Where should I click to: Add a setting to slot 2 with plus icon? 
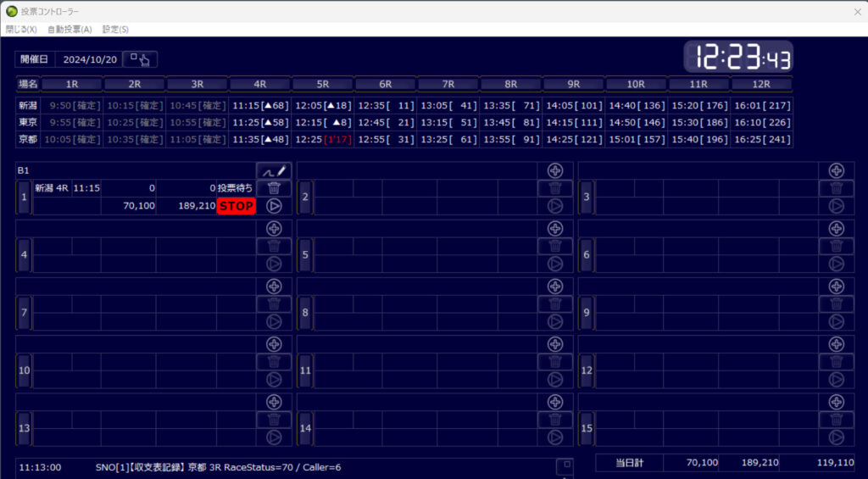[555, 170]
